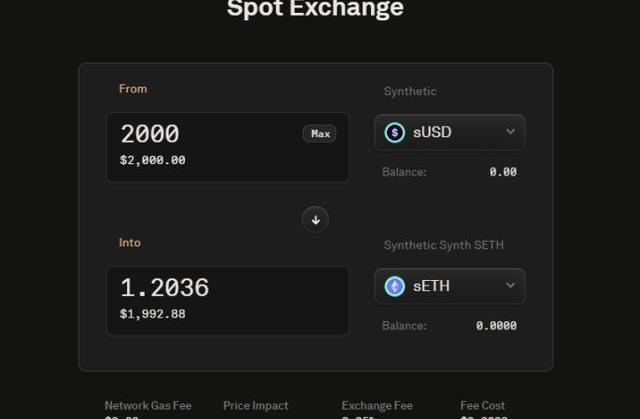Click the $2,000.00 From value text
Viewport: 640px width, 419px height.
tap(152, 160)
